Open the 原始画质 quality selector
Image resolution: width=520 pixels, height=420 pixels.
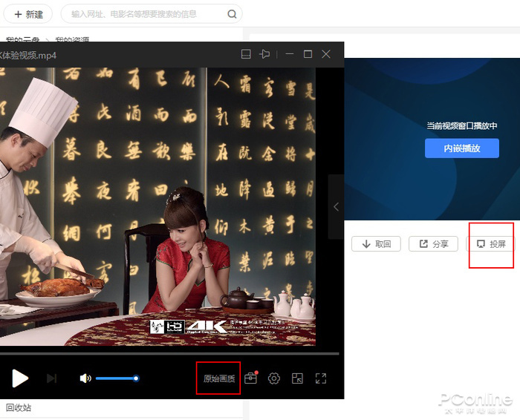coord(219,378)
